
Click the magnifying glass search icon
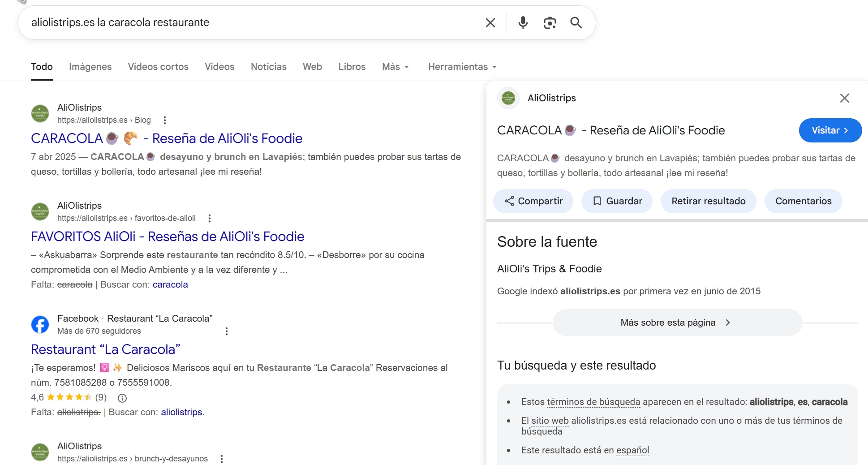[x=576, y=22]
